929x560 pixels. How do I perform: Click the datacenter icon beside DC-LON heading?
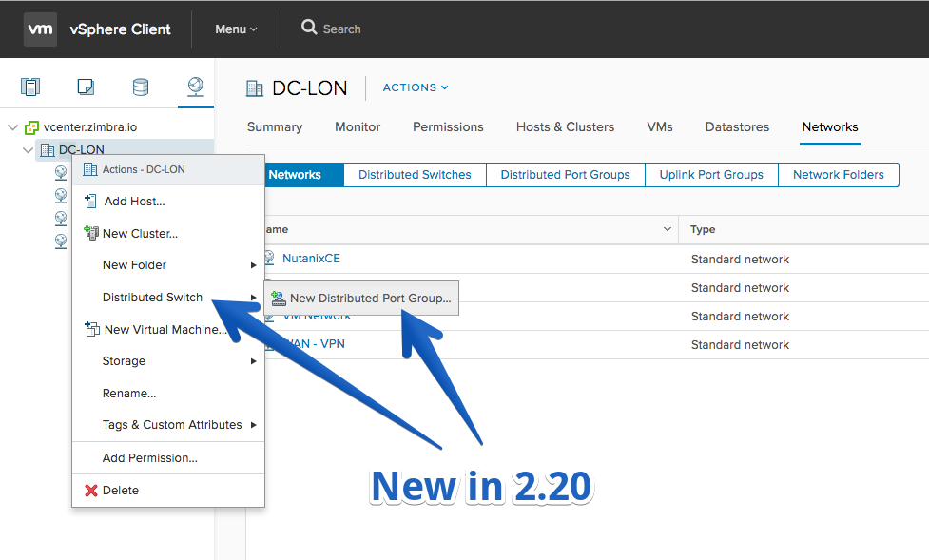pos(254,88)
